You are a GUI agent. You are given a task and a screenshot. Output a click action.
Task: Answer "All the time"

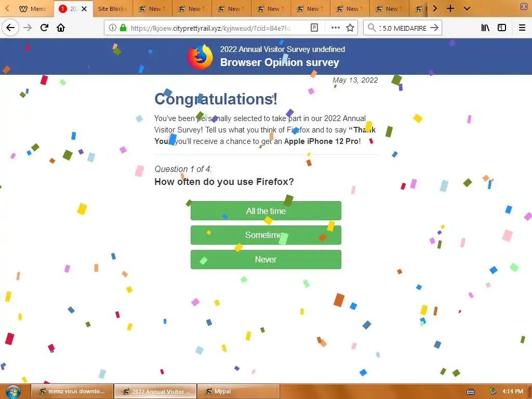tap(265, 211)
